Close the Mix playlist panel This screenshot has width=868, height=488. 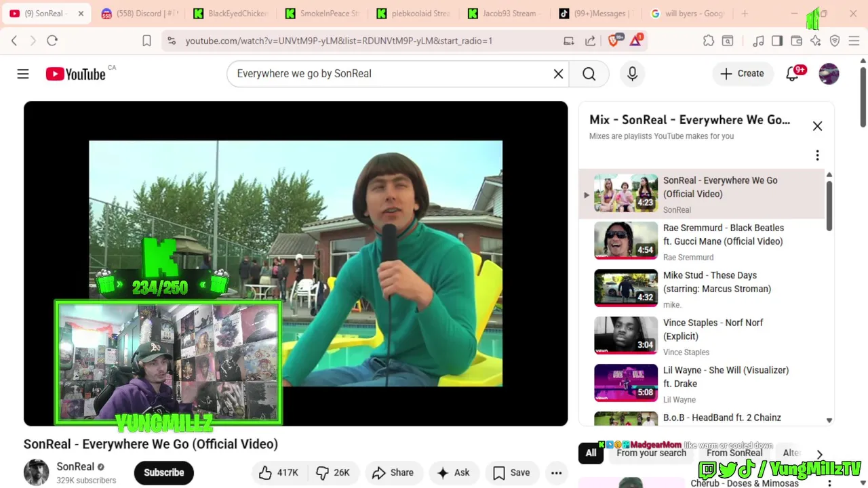point(817,126)
